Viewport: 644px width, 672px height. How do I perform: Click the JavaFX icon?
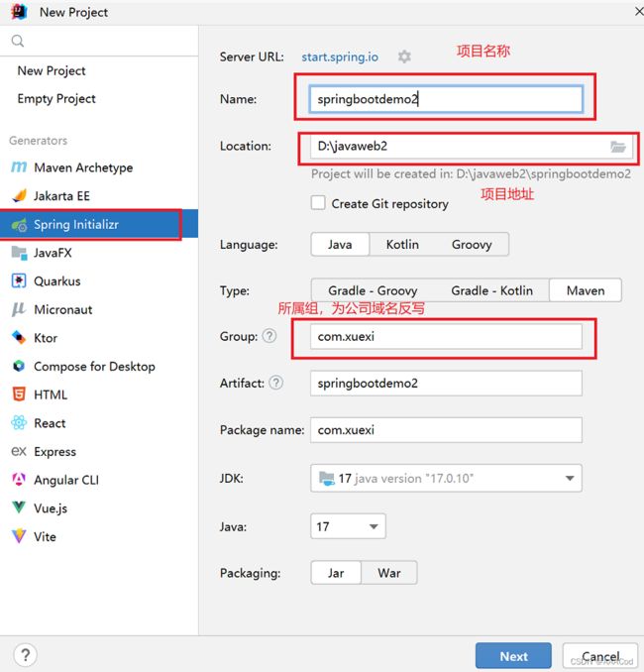click(x=19, y=253)
